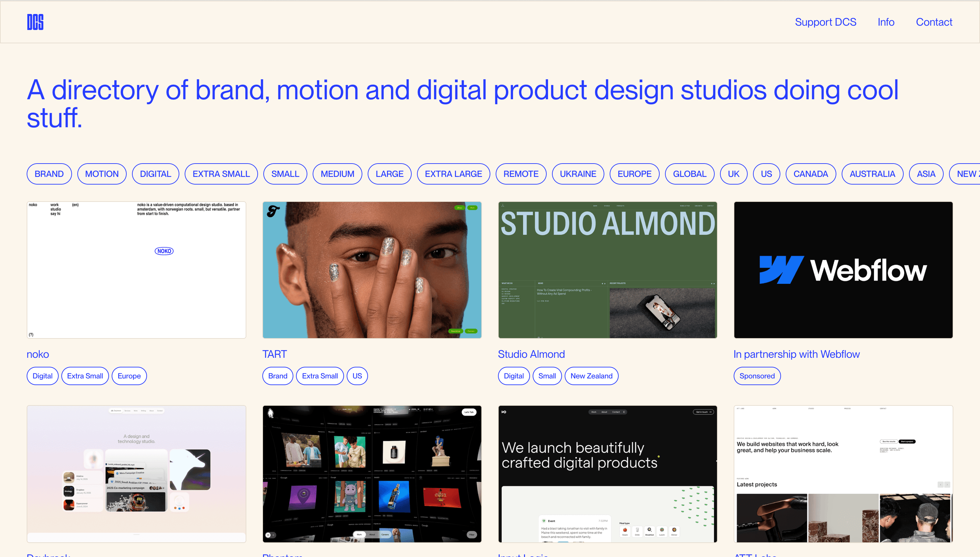Image resolution: width=980 pixels, height=557 pixels.
Task: Filter by EUROPE region
Action: click(634, 174)
